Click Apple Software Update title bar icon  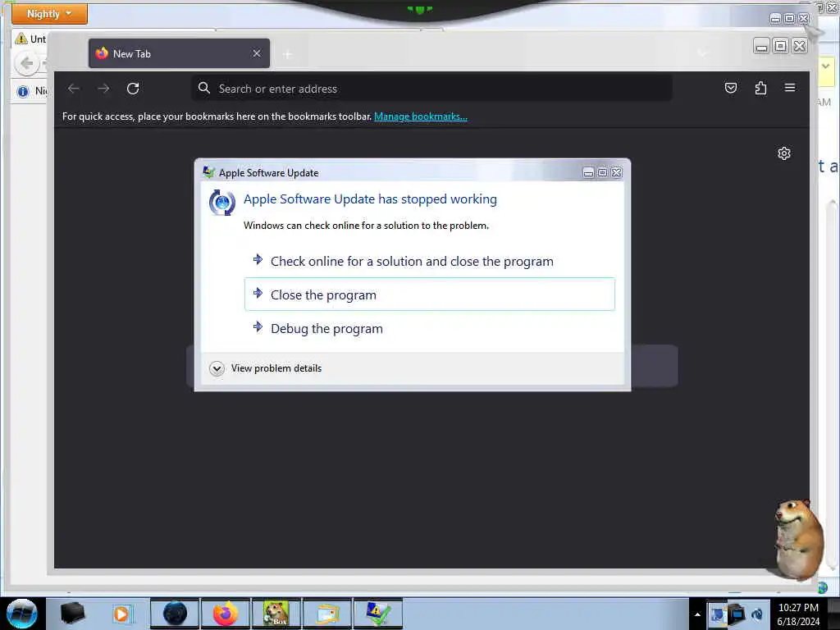click(x=209, y=172)
